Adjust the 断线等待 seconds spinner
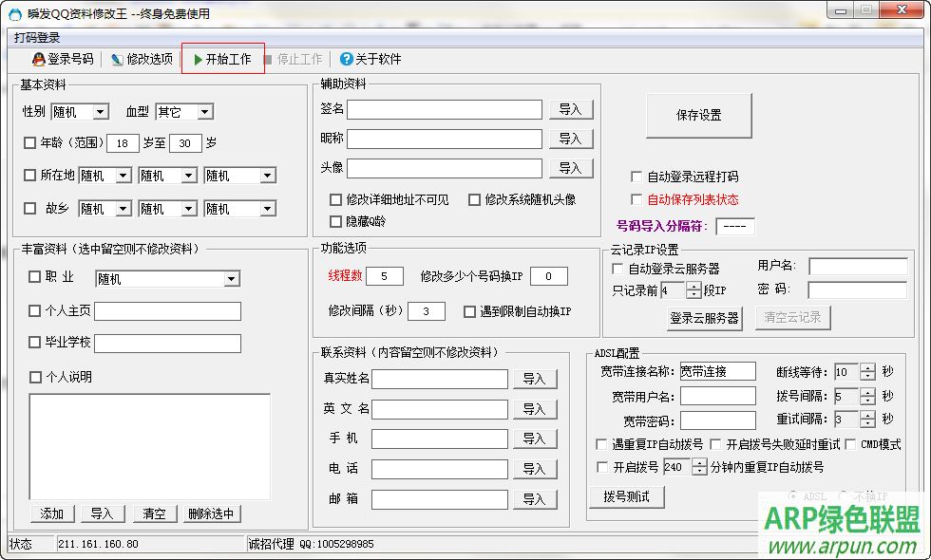 point(868,372)
